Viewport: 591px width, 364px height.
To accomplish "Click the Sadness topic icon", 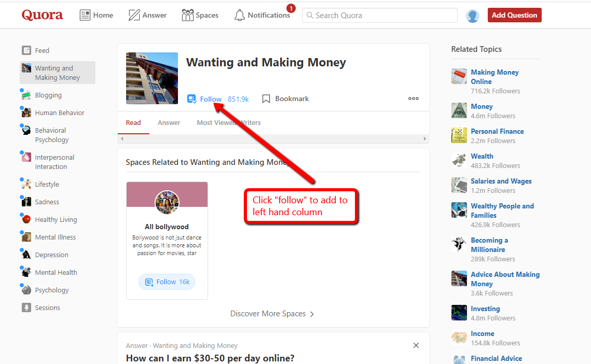I will 26,202.
